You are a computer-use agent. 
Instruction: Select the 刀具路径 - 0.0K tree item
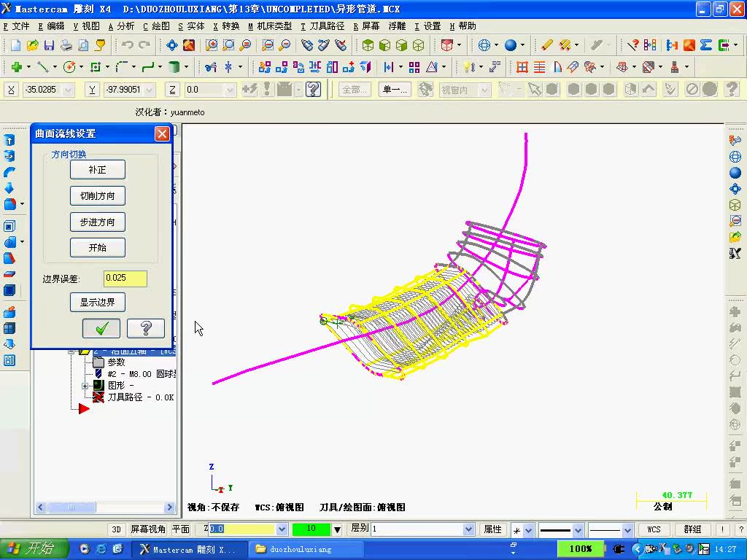[x=134, y=397]
